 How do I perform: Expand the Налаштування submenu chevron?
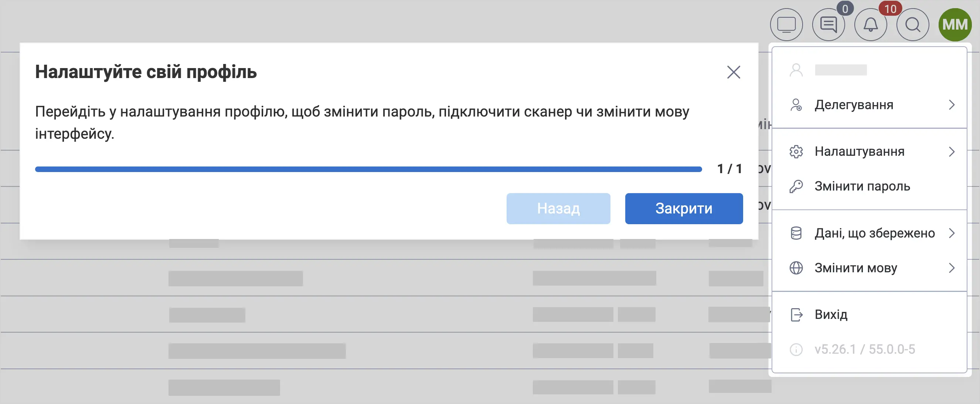[x=952, y=152]
